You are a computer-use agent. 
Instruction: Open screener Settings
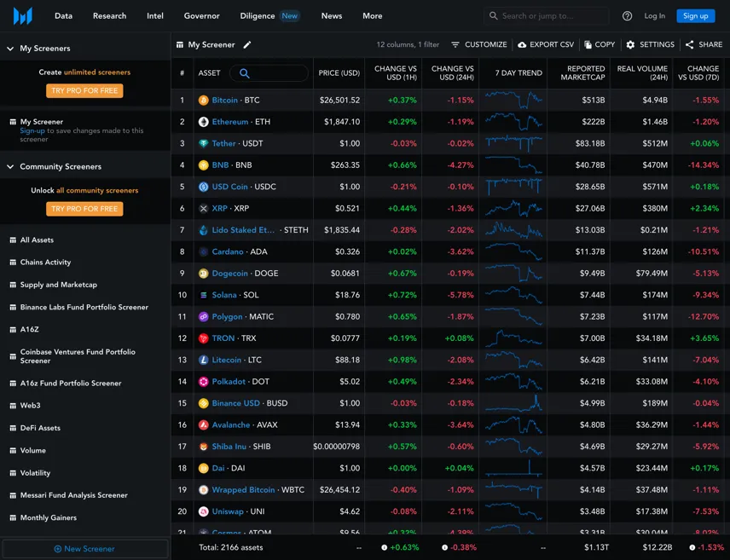coord(651,44)
